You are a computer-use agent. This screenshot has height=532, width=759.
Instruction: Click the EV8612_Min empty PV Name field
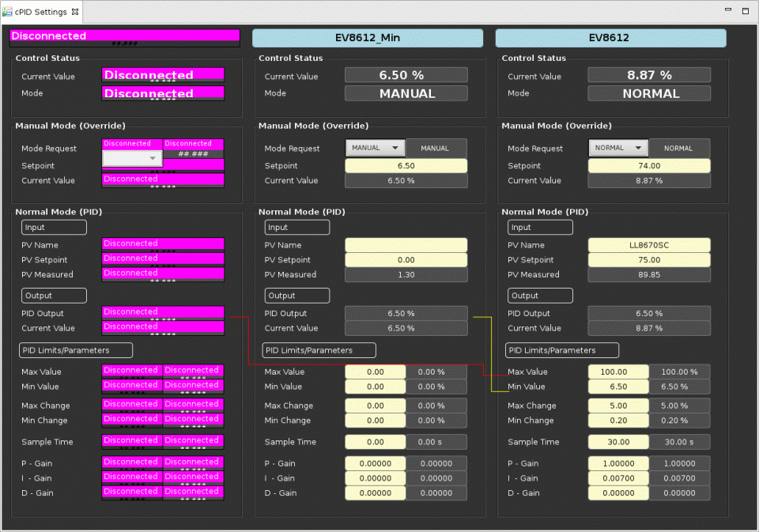point(406,245)
